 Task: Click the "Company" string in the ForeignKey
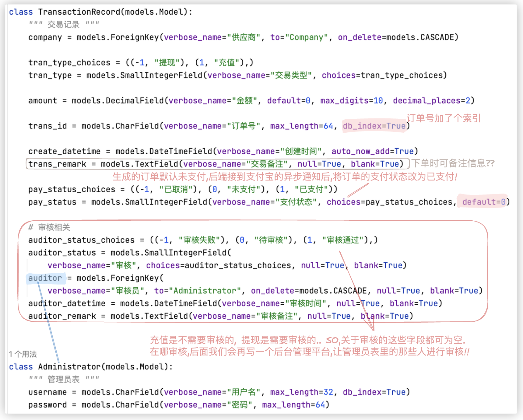click(307, 37)
